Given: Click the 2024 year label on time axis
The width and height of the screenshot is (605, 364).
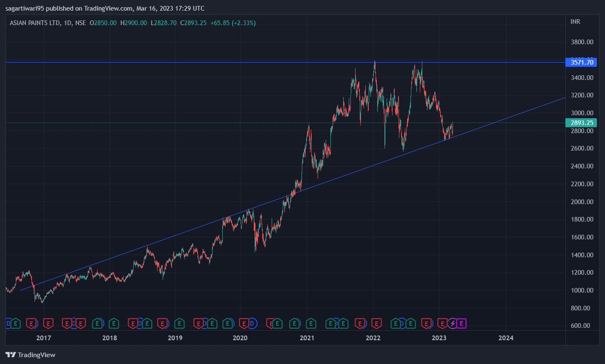Looking at the screenshot, I should click(506, 338).
